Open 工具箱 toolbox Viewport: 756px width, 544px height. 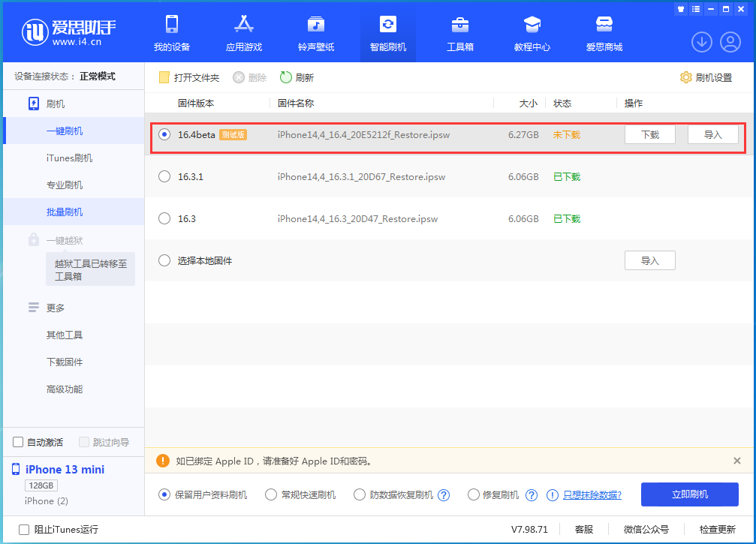[x=460, y=33]
